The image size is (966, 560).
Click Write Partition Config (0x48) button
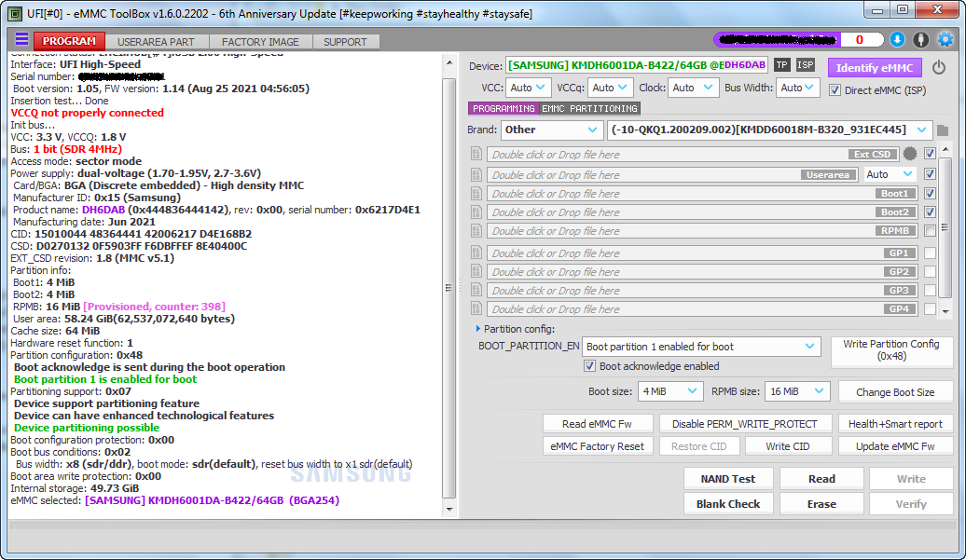[x=890, y=350]
